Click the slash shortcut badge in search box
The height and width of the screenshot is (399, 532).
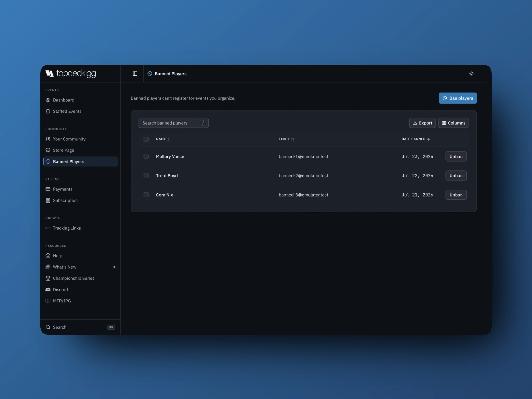[203, 123]
